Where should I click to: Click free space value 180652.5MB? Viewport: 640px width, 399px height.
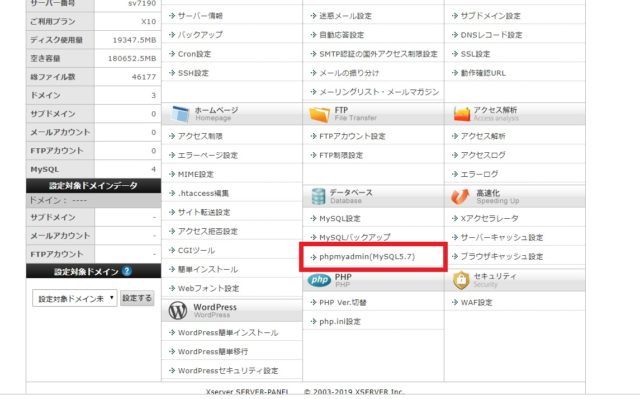coord(132,58)
